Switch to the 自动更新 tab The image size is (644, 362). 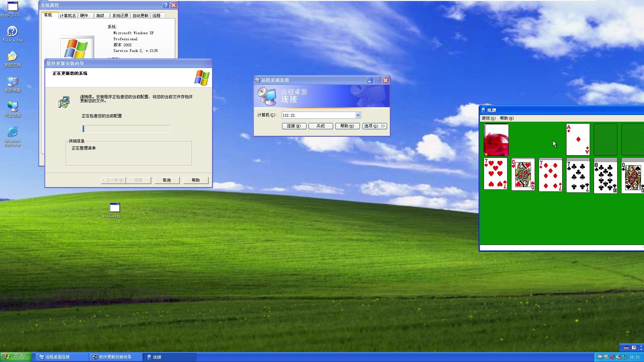pyautogui.click(x=140, y=16)
